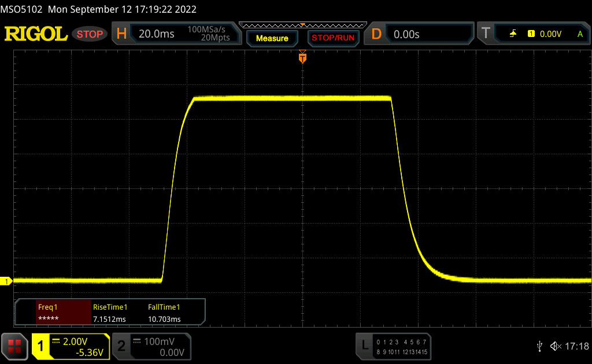Screen dimensions: 592x364
Task: Select the 0.00V trigger level value
Action: point(550,34)
